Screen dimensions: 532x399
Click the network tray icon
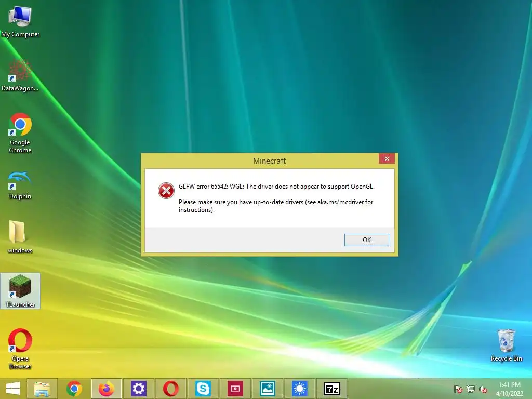(471, 389)
